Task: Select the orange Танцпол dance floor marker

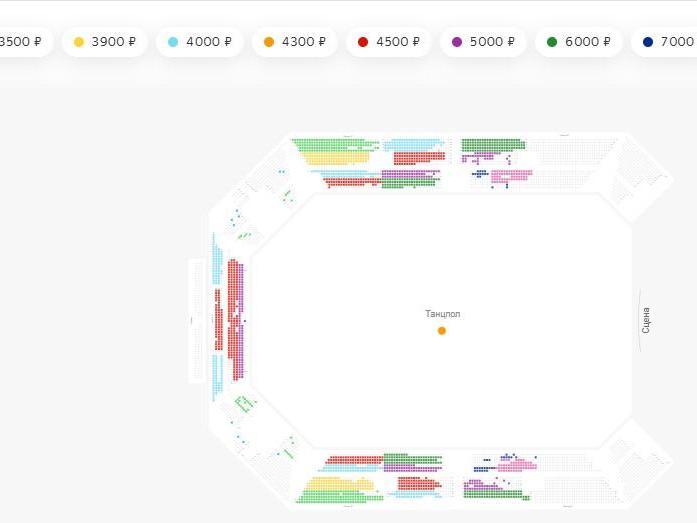Action: 441,331
